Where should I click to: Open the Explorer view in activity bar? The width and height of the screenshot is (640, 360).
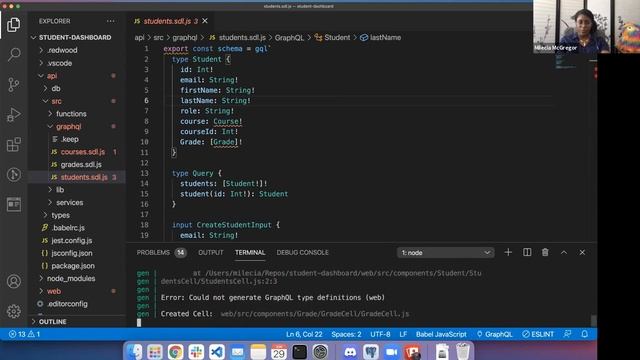click(13, 25)
